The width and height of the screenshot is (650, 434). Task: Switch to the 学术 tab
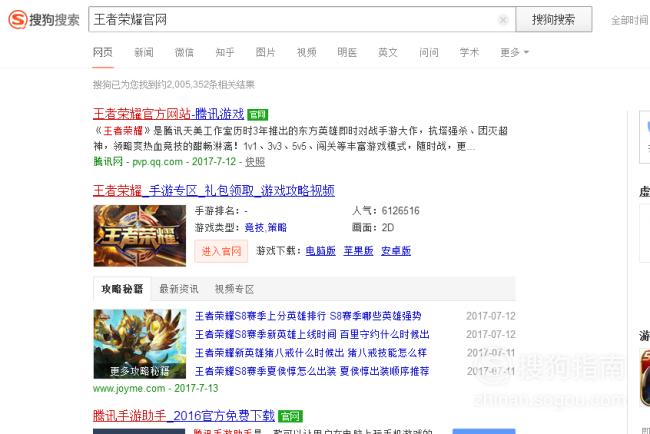pos(469,52)
